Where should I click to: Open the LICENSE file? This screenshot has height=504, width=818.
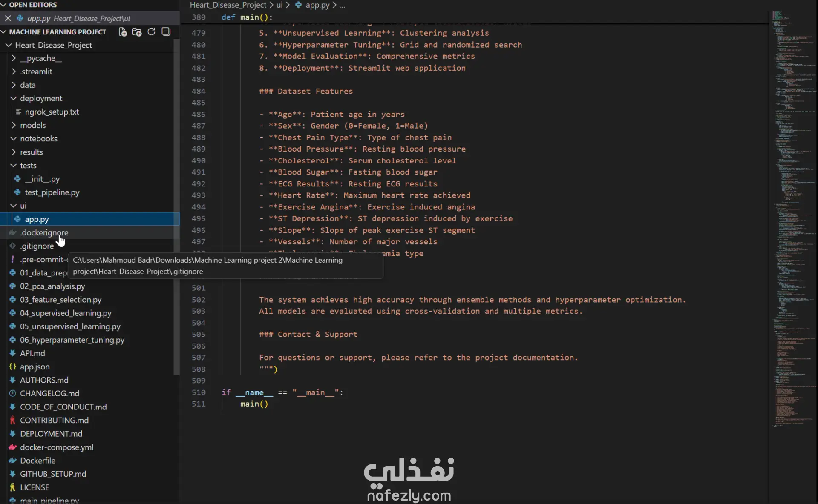[35, 487]
